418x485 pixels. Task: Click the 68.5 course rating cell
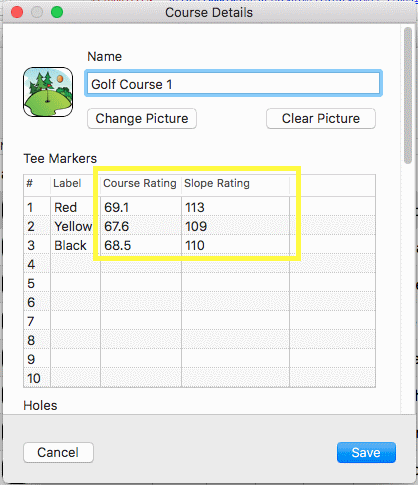coord(141,245)
